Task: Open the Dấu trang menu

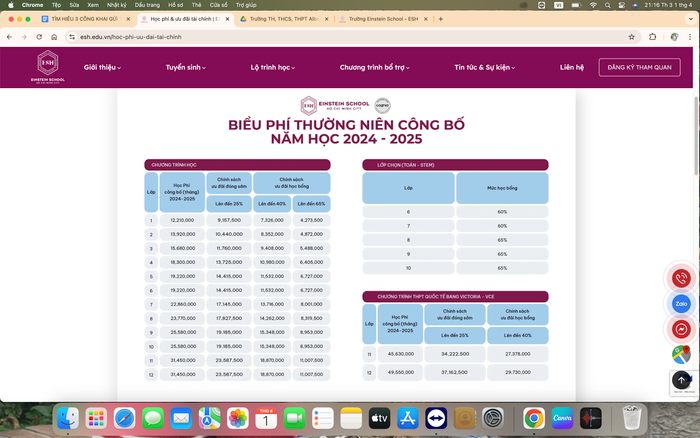Action: (x=147, y=5)
